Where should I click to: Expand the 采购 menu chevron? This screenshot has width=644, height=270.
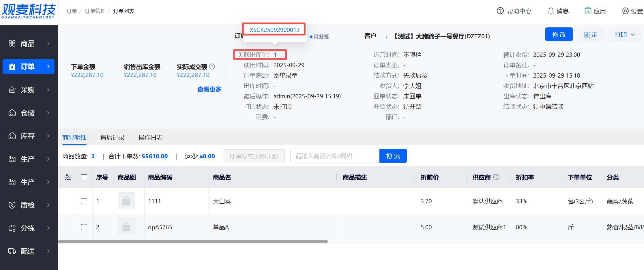48,90
